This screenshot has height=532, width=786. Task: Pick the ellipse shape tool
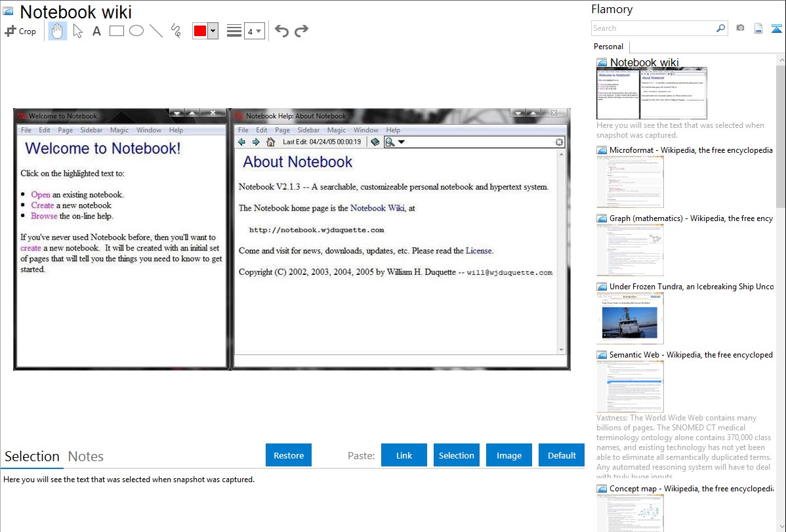click(136, 31)
